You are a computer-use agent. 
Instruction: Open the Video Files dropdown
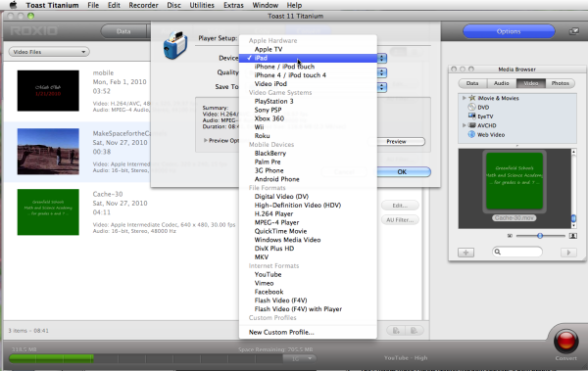(x=49, y=52)
